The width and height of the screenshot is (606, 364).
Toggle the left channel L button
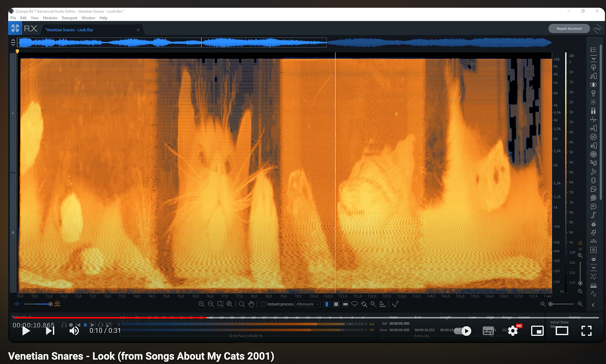click(x=13, y=112)
